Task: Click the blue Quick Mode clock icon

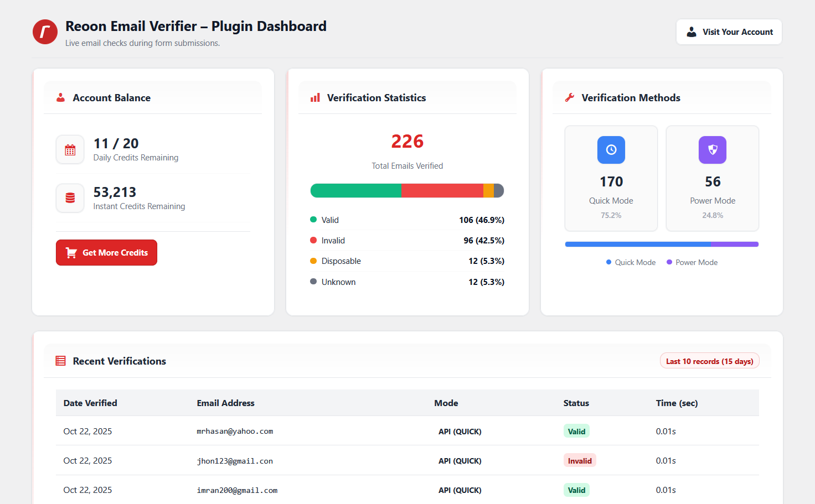Action: pos(611,150)
